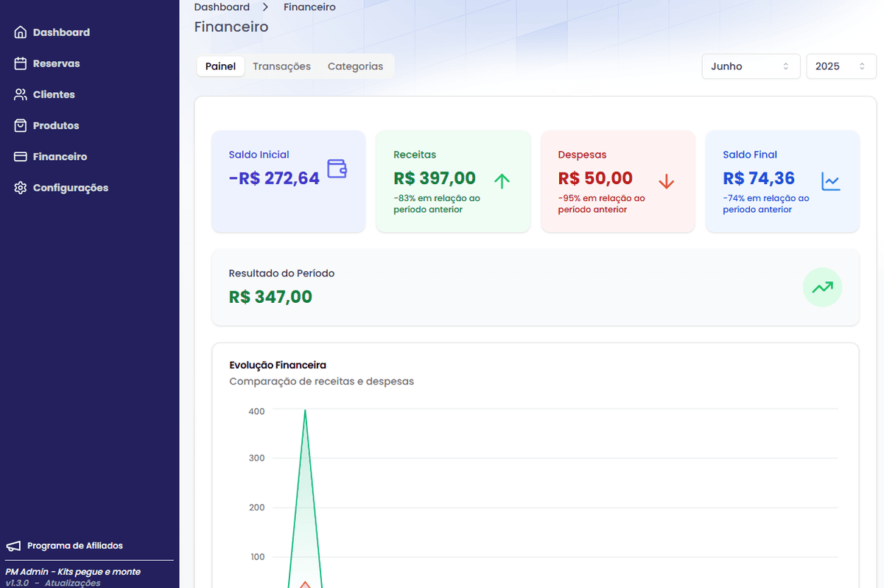Click the Resultado do Período label
This screenshot has height=588, width=884.
click(281, 273)
